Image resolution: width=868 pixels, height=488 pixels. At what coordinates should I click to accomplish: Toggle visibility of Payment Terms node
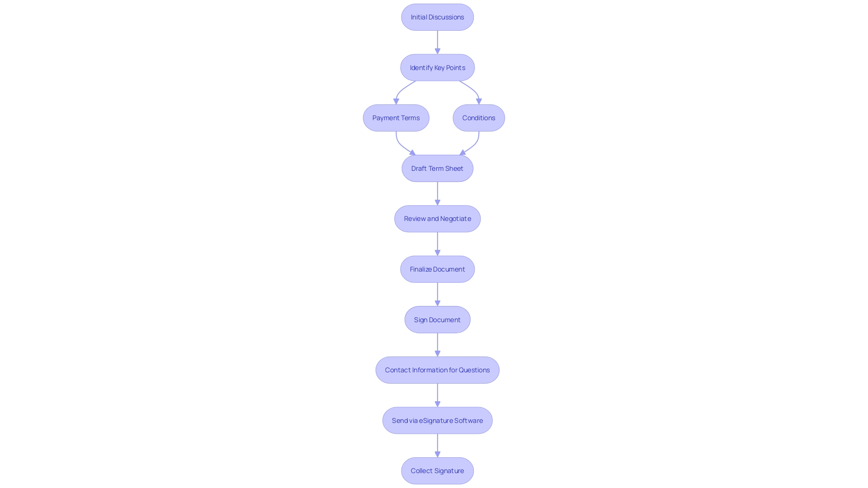[x=395, y=117]
